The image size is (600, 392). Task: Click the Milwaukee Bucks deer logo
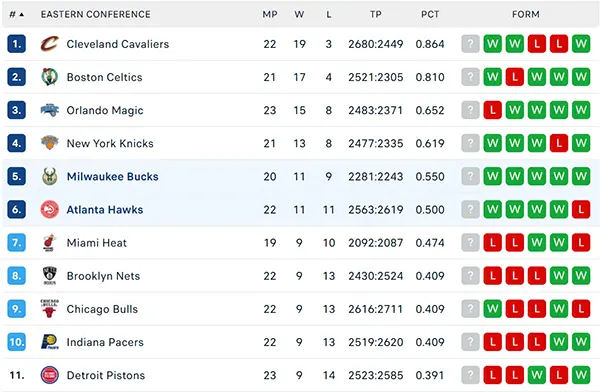click(50, 176)
